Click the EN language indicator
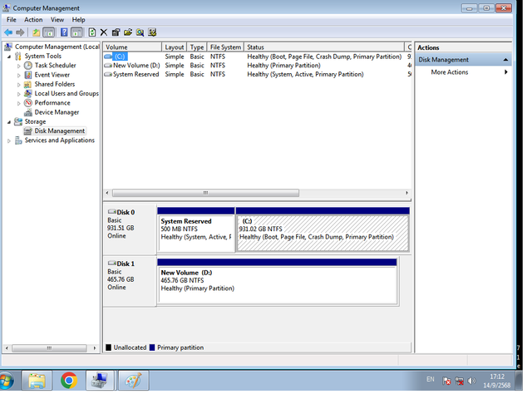 pos(431,379)
